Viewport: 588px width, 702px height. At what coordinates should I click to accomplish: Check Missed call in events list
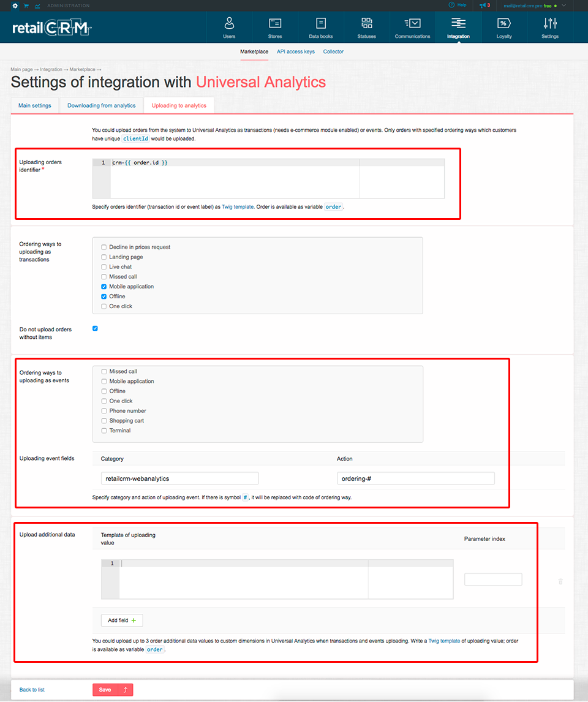click(x=104, y=372)
